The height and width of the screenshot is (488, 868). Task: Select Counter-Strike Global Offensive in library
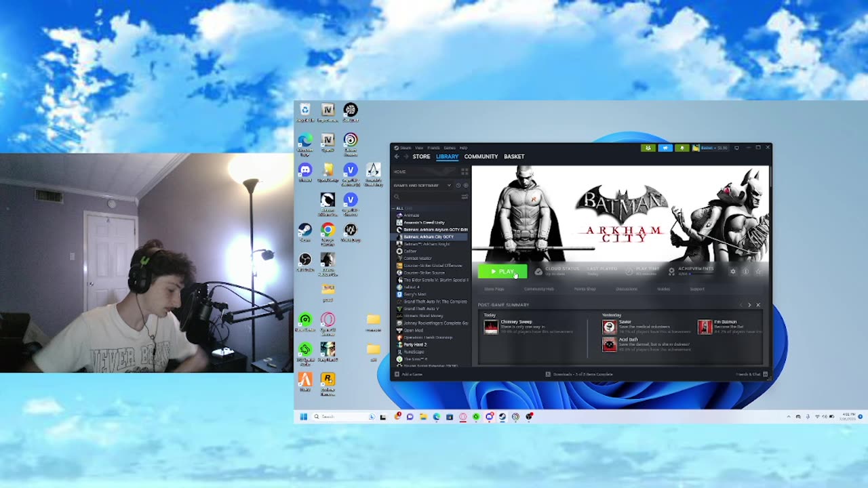pyautogui.click(x=432, y=265)
